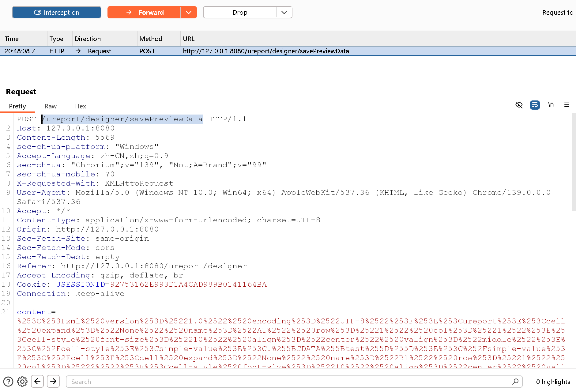Screen dimensions: 576x392
Task: Toggle the crossed-eye visibility icon
Action: coord(519,105)
